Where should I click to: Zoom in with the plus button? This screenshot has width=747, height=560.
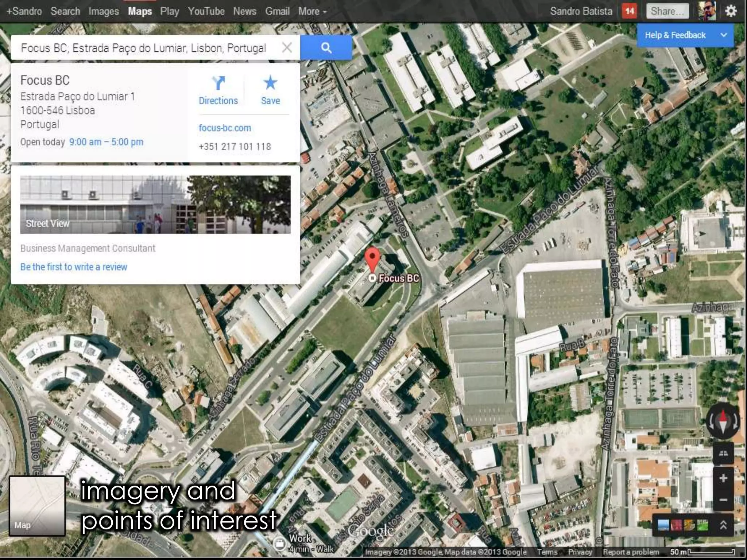click(x=723, y=478)
